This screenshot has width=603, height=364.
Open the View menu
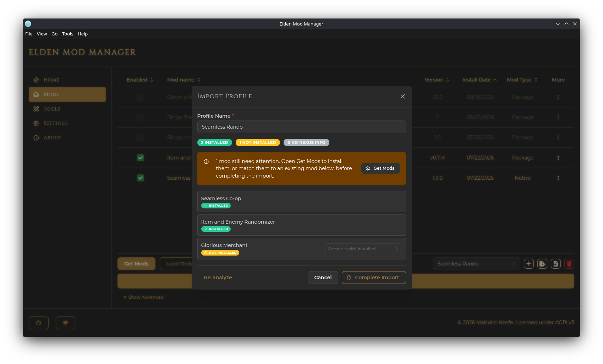click(42, 34)
